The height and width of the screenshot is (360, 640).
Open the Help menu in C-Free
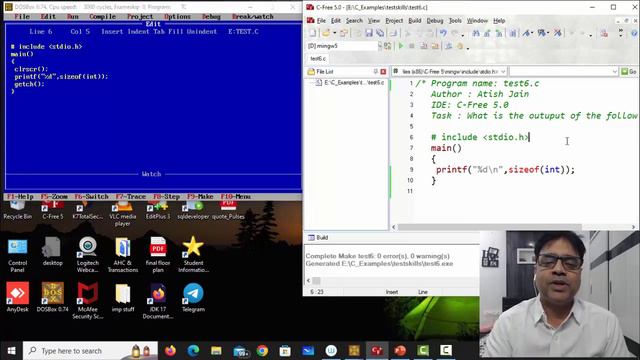499,20
